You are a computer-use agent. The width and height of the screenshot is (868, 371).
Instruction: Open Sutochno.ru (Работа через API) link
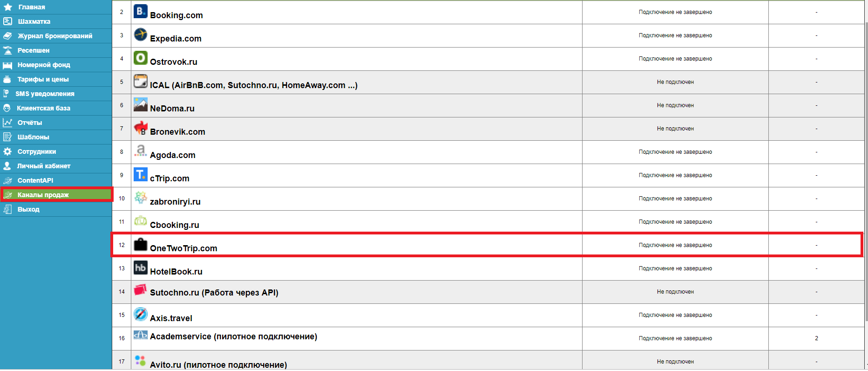214,293
